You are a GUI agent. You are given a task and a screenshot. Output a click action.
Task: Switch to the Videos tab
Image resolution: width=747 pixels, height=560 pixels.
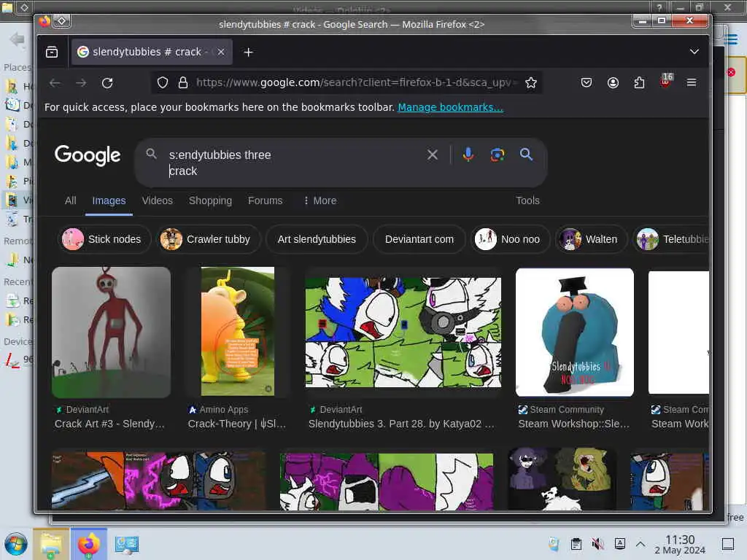158,201
